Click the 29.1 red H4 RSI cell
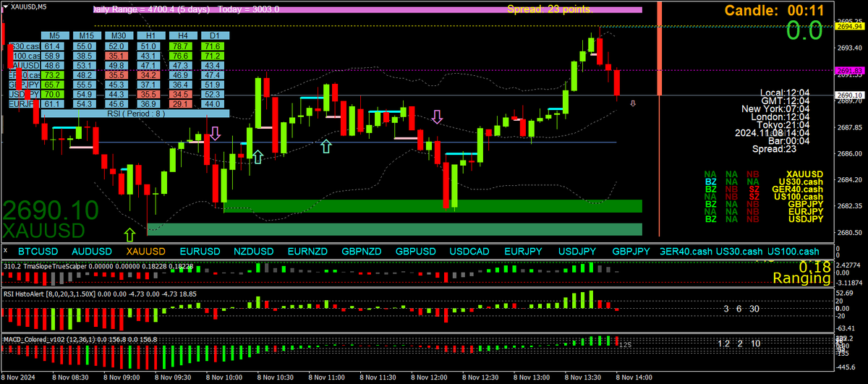This screenshot has width=868, height=384. tap(182, 104)
